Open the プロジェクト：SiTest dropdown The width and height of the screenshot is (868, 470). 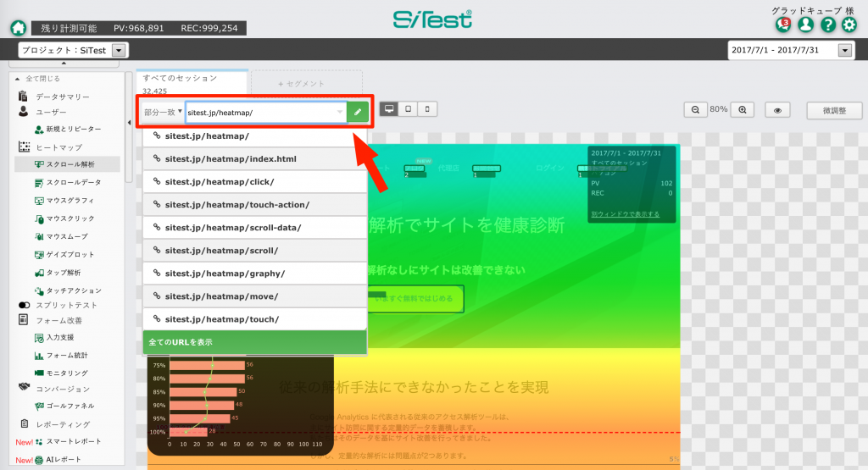pos(74,50)
